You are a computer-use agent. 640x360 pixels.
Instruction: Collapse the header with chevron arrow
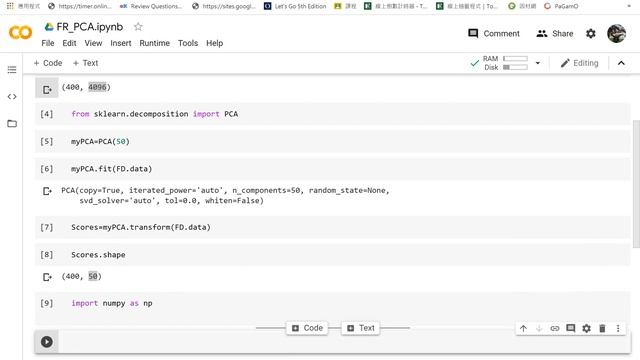pyautogui.click(x=621, y=63)
